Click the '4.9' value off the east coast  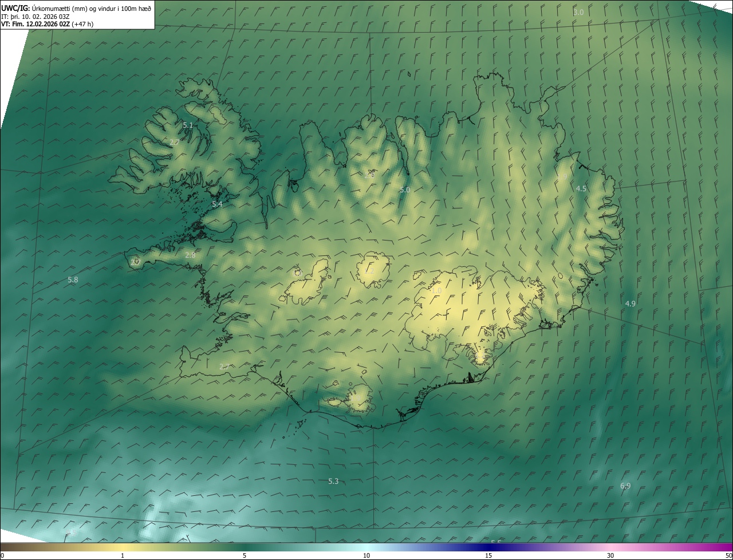click(630, 303)
